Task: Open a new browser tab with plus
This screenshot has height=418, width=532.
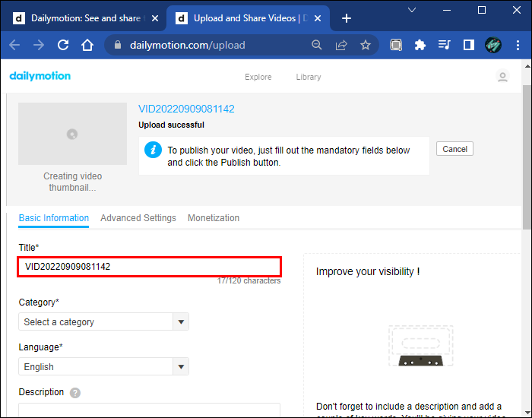Action: click(347, 18)
